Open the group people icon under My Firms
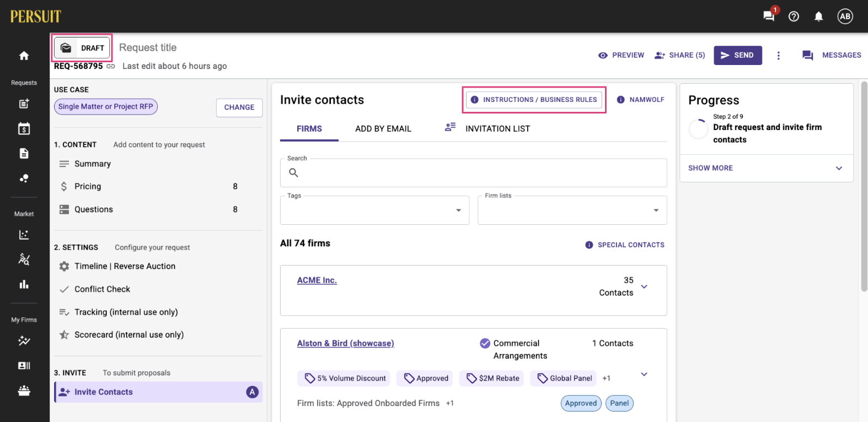The width and height of the screenshot is (868, 422). click(24, 391)
